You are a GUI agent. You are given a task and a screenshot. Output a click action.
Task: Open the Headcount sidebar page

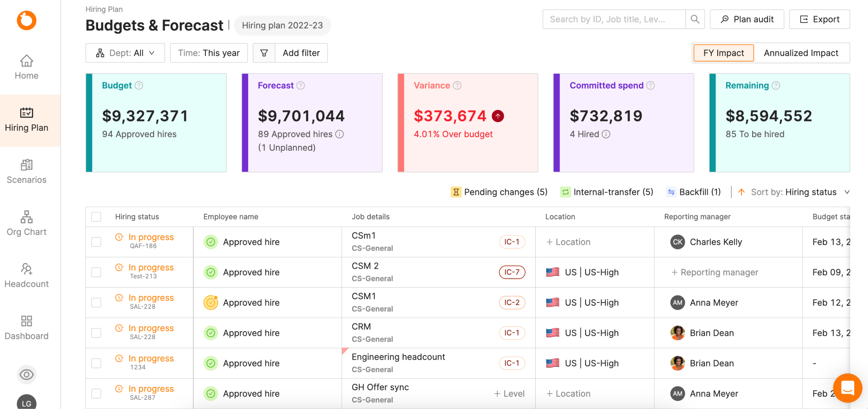point(26,276)
